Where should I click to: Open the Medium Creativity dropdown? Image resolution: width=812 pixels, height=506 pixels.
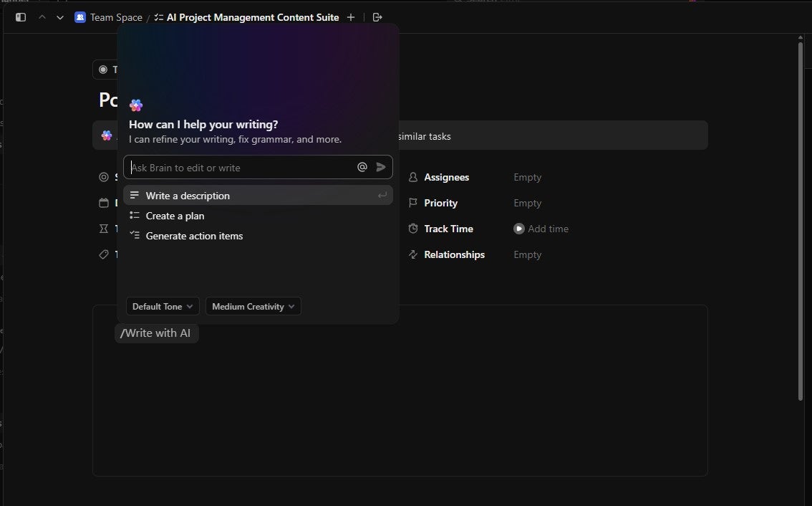[x=253, y=307]
